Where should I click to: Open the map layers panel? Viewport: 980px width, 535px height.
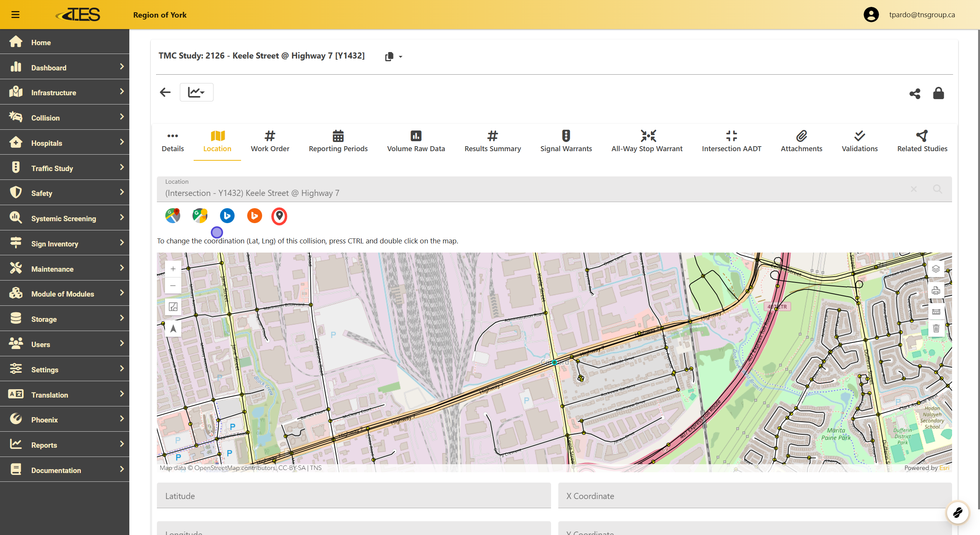click(x=936, y=269)
